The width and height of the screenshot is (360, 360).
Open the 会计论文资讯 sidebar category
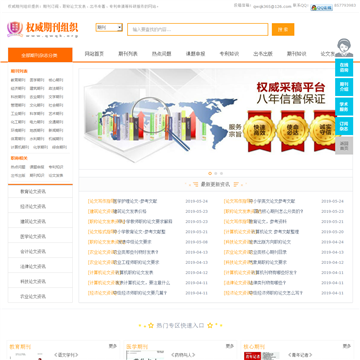pyautogui.click(x=40, y=252)
